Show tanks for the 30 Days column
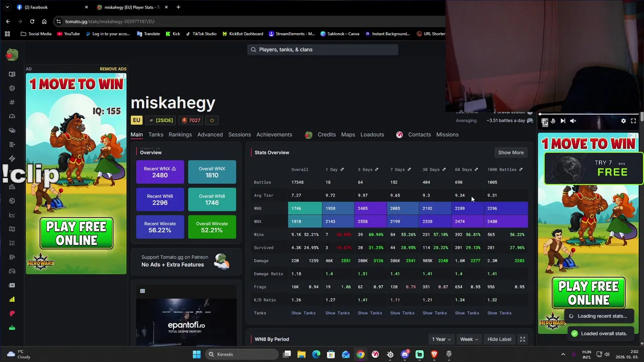Image resolution: width=644 pixels, height=362 pixels. point(435,313)
